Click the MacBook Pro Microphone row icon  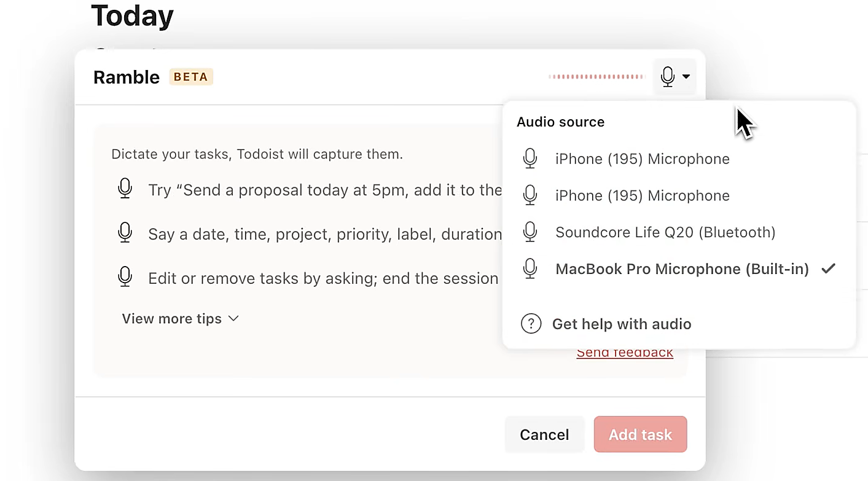(x=530, y=269)
